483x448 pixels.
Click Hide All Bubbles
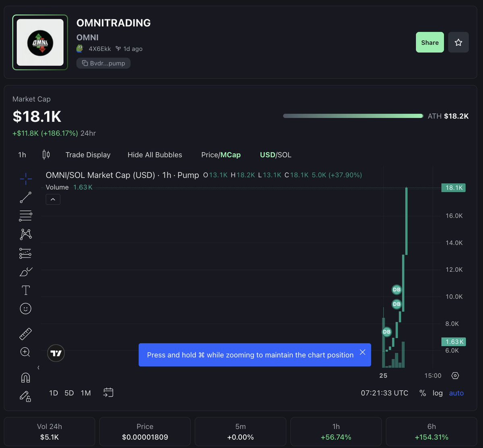coord(155,155)
